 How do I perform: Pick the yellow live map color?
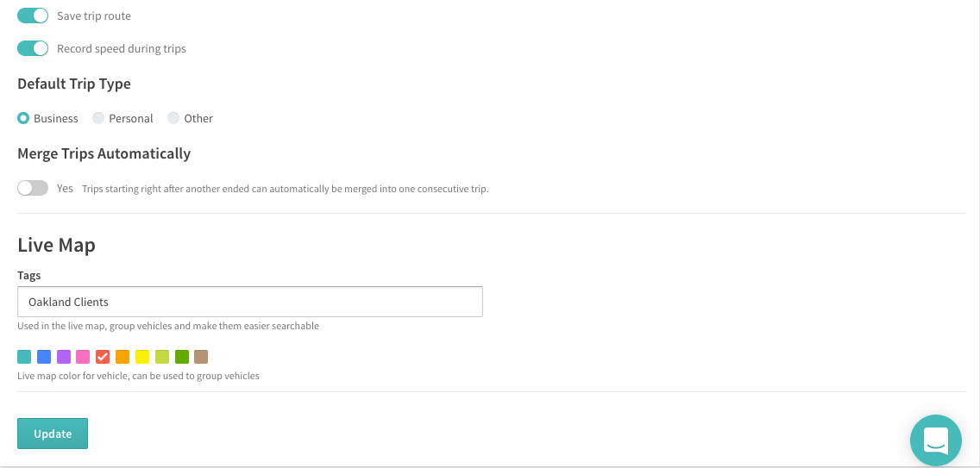click(x=141, y=357)
